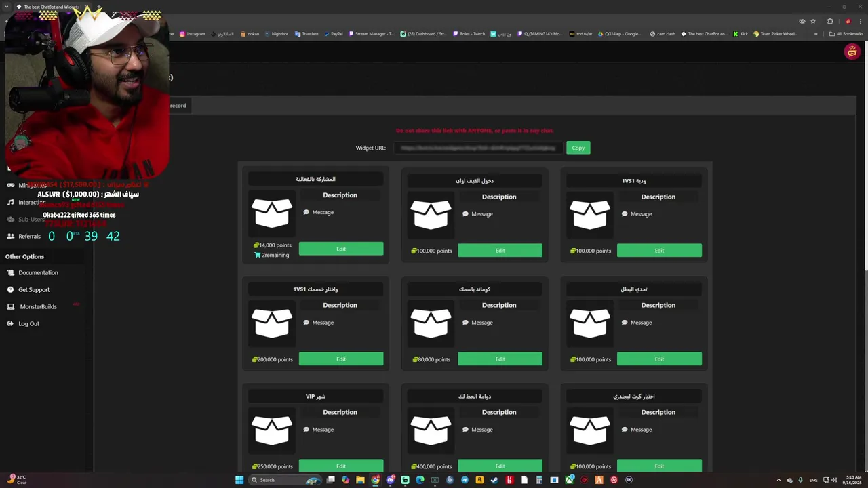Image resolution: width=868 pixels, height=488 pixels.
Task: Open the Kick bookmark
Action: pos(741,34)
